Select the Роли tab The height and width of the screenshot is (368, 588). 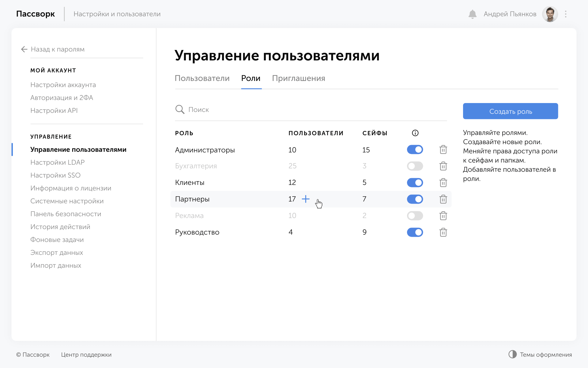tap(251, 79)
